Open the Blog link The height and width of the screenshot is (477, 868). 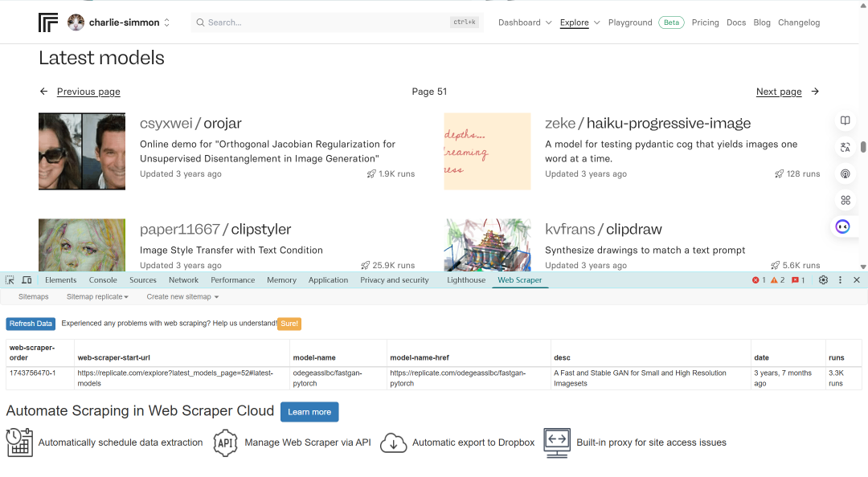coord(762,22)
